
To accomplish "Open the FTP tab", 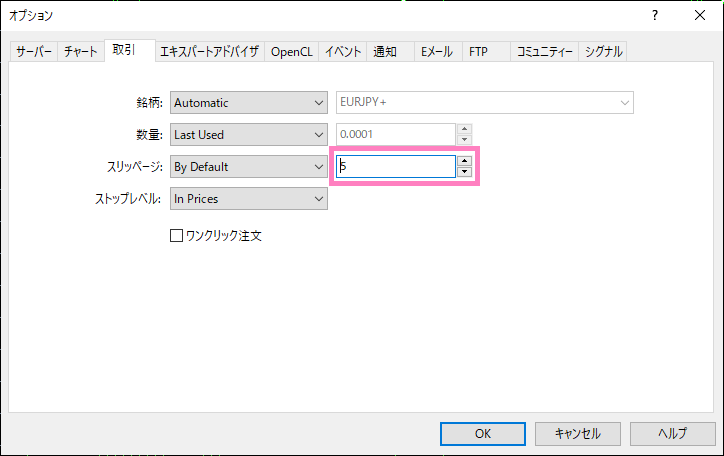I will pos(479,52).
